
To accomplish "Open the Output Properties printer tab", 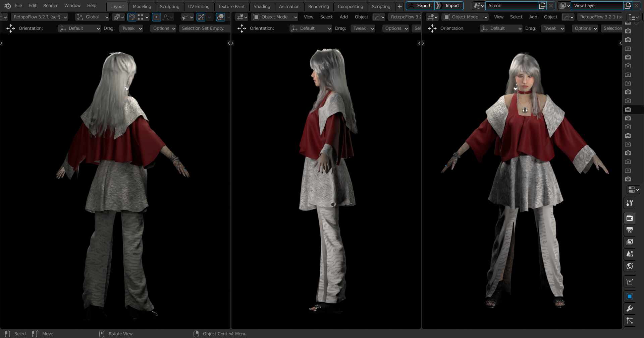I will 629,230.
